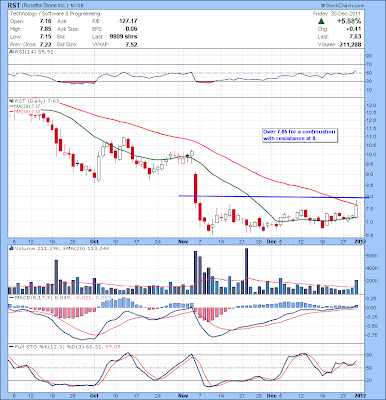Click the red MA(50) legend marker

[11, 110]
